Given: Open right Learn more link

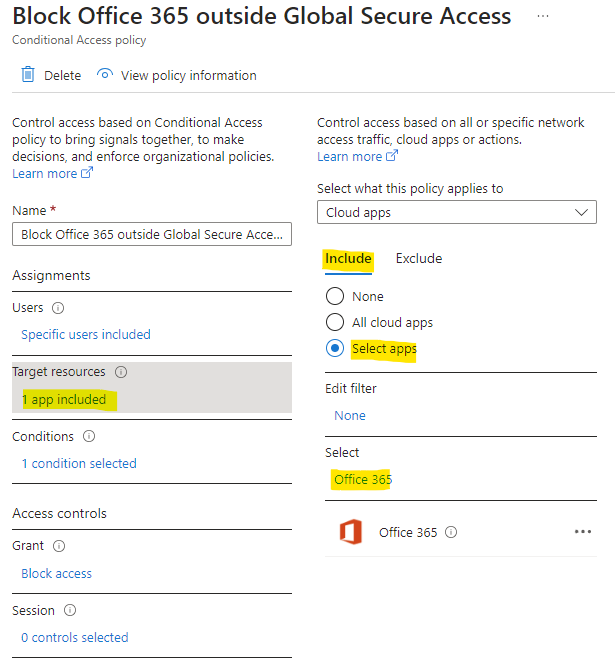Looking at the screenshot, I should pos(349,157).
